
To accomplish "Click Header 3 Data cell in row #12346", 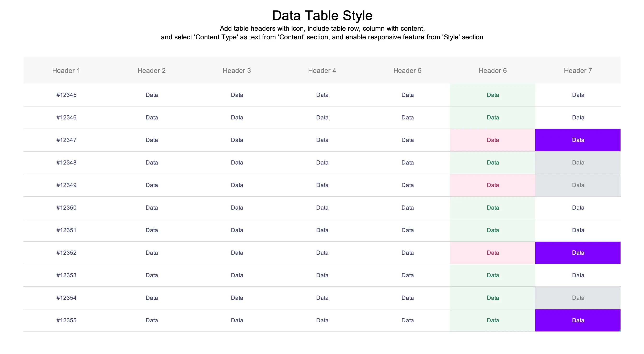I will (237, 118).
